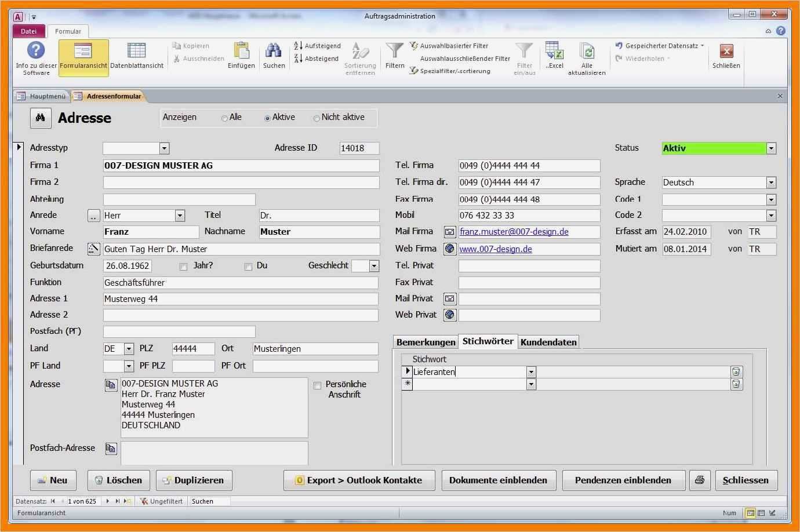This screenshot has height=532, width=800.
Task: Select the 'Nicht aktive' radio option
Action: (x=317, y=118)
